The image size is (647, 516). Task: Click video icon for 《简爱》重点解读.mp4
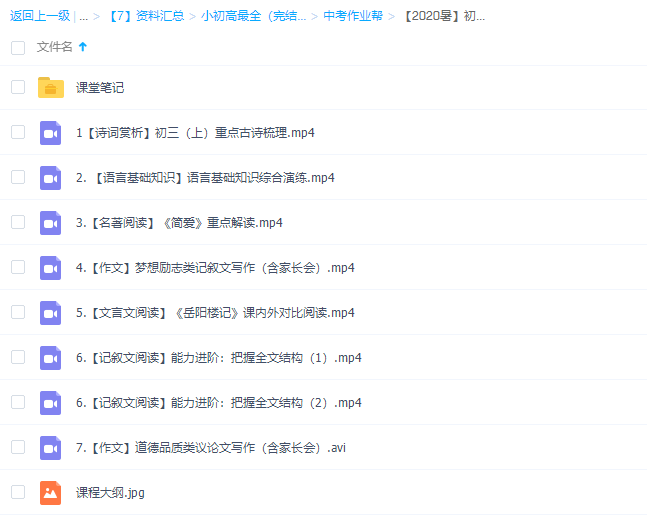point(51,223)
